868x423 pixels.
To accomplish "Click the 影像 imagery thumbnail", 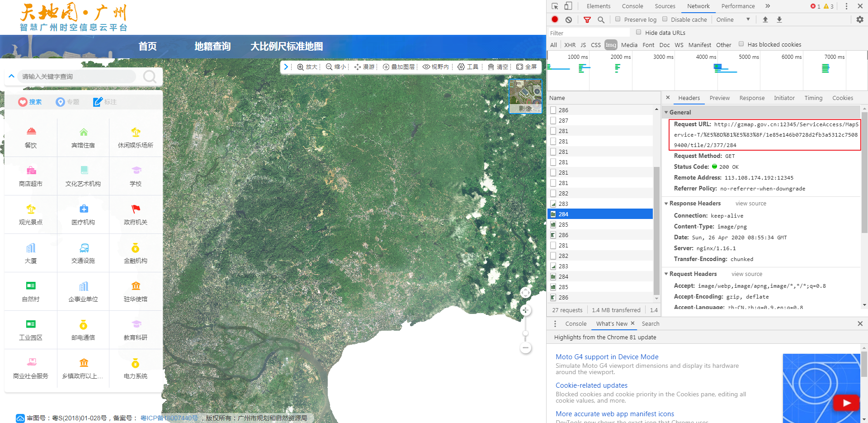I will pyautogui.click(x=525, y=96).
